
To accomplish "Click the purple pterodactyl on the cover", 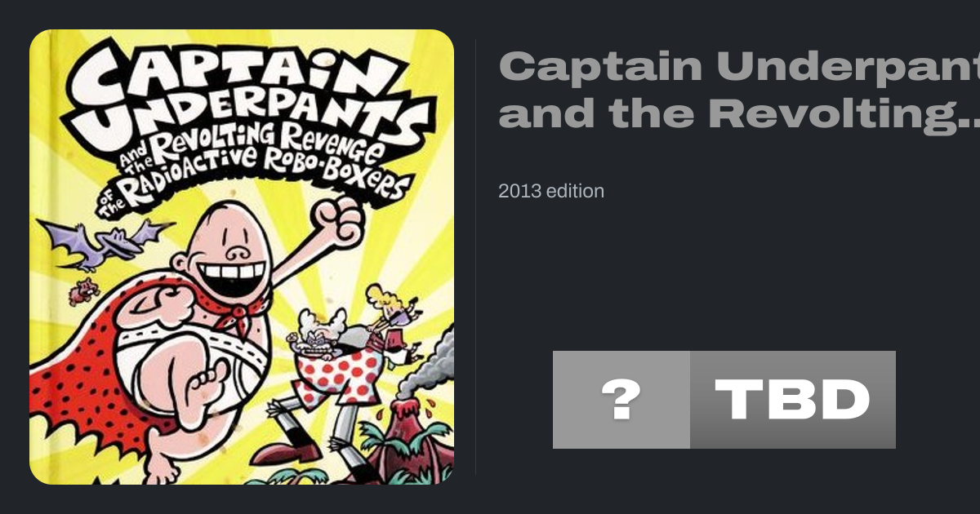I will (x=104, y=244).
